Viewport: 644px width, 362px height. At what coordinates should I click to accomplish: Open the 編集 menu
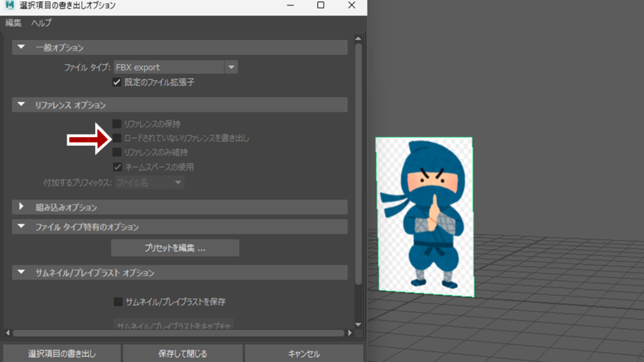13,23
